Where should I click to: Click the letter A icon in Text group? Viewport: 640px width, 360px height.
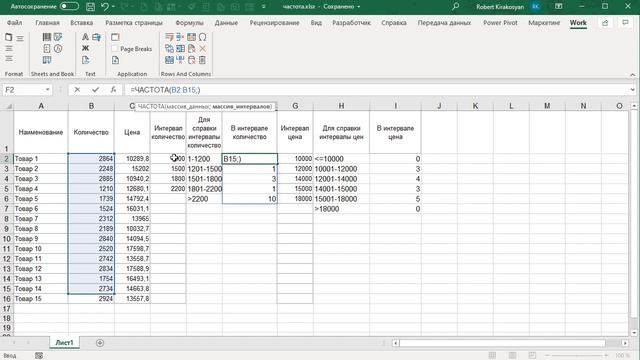[x=85, y=37]
